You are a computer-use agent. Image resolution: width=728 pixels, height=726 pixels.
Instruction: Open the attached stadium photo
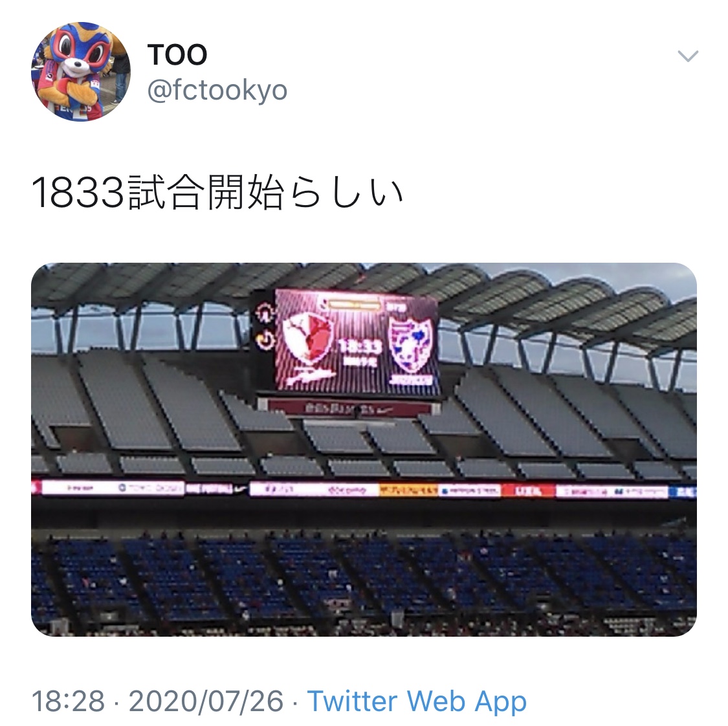tap(364, 449)
